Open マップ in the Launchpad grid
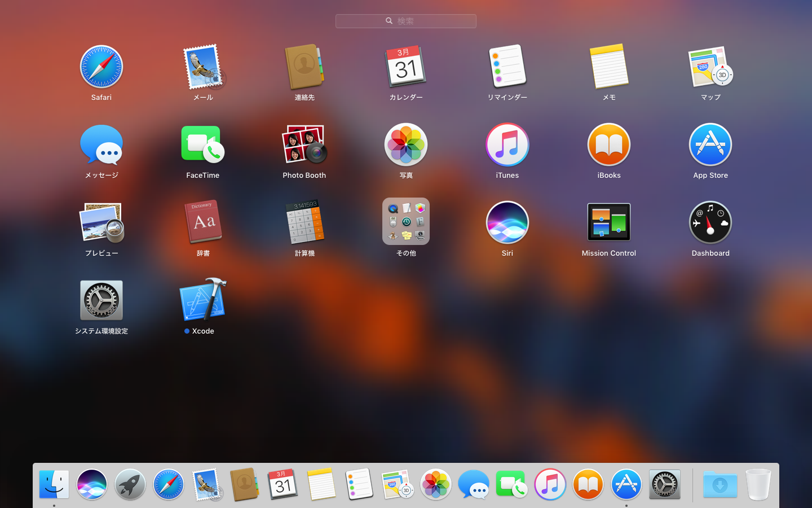 coord(710,67)
